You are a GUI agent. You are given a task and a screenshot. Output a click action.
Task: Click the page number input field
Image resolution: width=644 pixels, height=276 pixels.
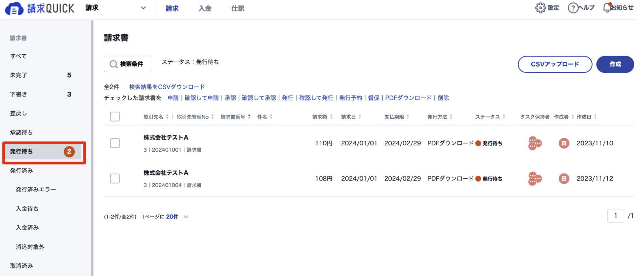(615, 216)
